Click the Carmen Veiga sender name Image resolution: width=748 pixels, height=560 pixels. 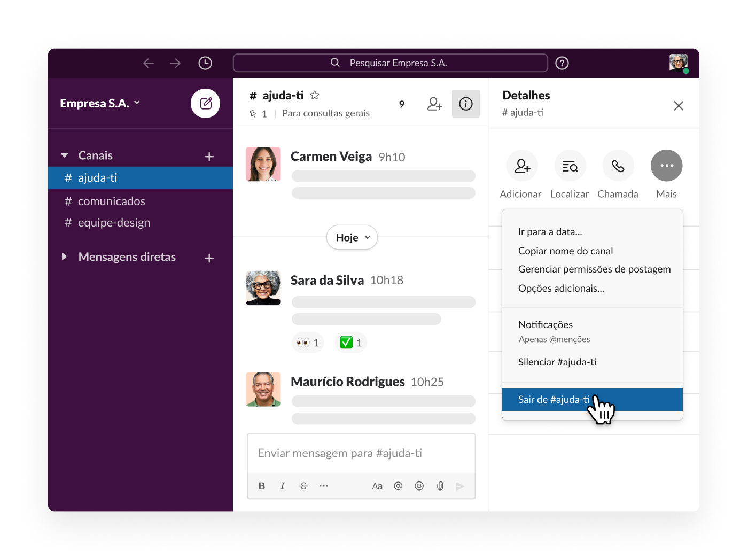pos(331,157)
